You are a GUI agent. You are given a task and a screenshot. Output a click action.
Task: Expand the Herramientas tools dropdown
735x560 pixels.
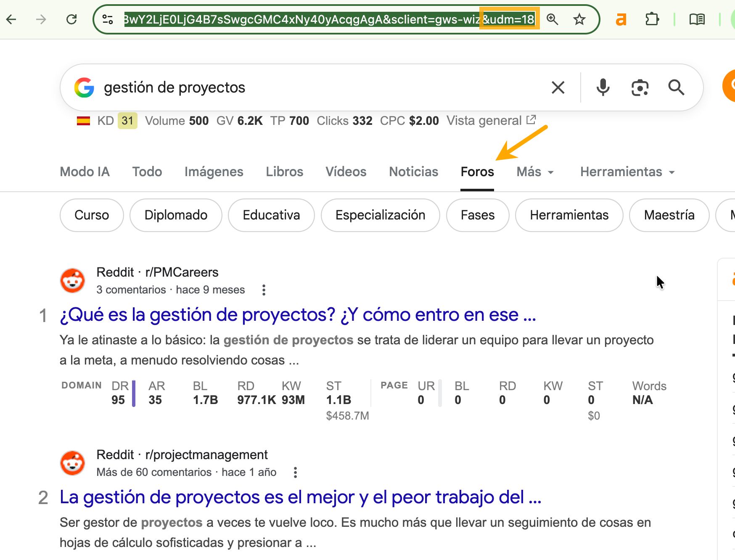pos(627,172)
